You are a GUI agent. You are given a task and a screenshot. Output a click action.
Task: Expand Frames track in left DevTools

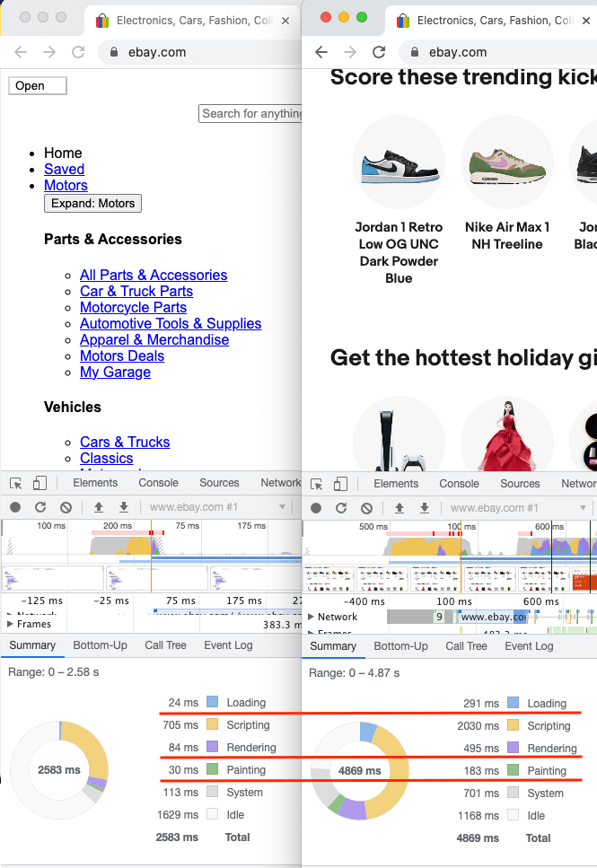[x=10, y=624]
